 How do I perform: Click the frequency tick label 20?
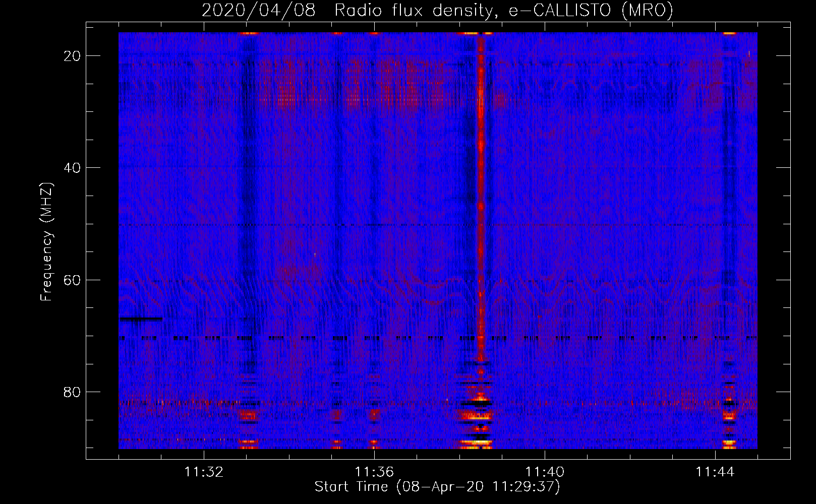pyautogui.click(x=73, y=55)
